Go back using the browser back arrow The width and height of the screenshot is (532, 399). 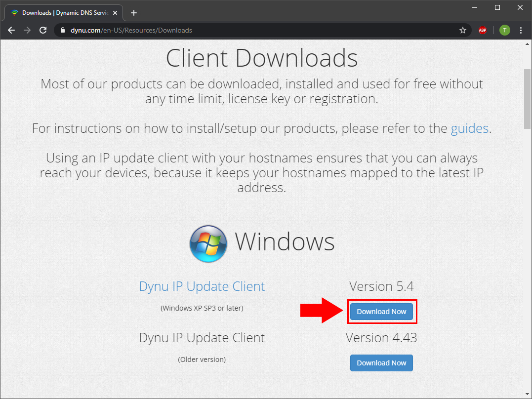pyautogui.click(x=11, y=30)
